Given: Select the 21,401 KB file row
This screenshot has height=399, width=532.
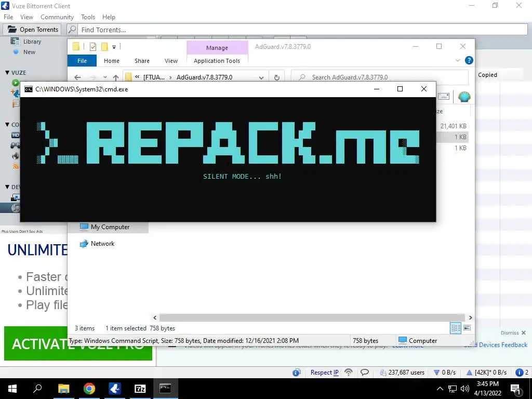Looking at the screenshot, I should point(453,126).
